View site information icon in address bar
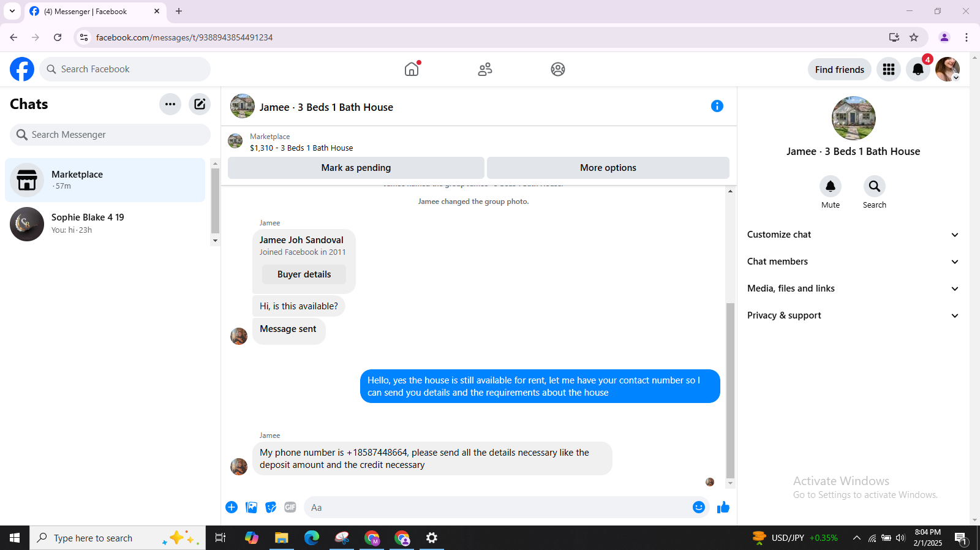 pyautogui.click(x=84, y=37)
